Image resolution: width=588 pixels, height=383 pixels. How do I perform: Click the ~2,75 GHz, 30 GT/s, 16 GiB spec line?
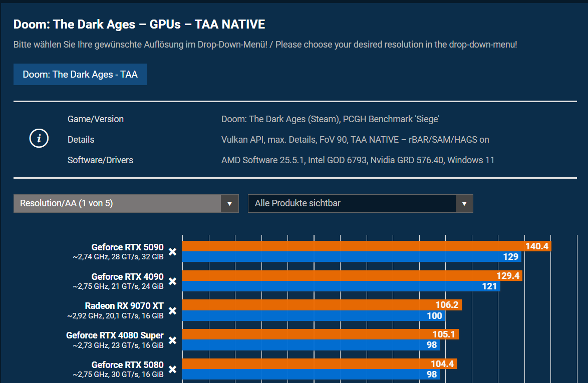118,375
